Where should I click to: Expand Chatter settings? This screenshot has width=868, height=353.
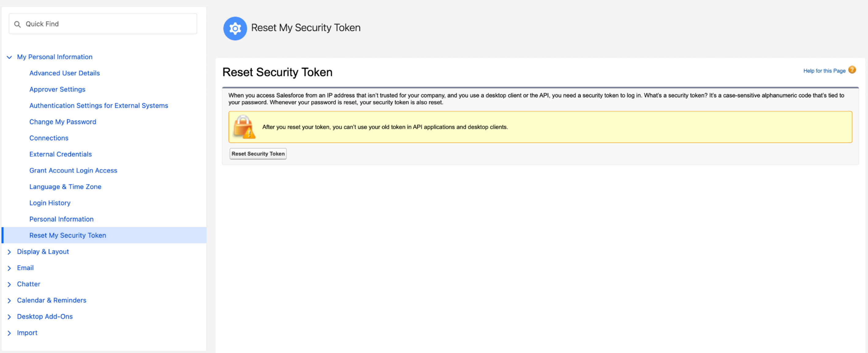click(x=9, y=284)
